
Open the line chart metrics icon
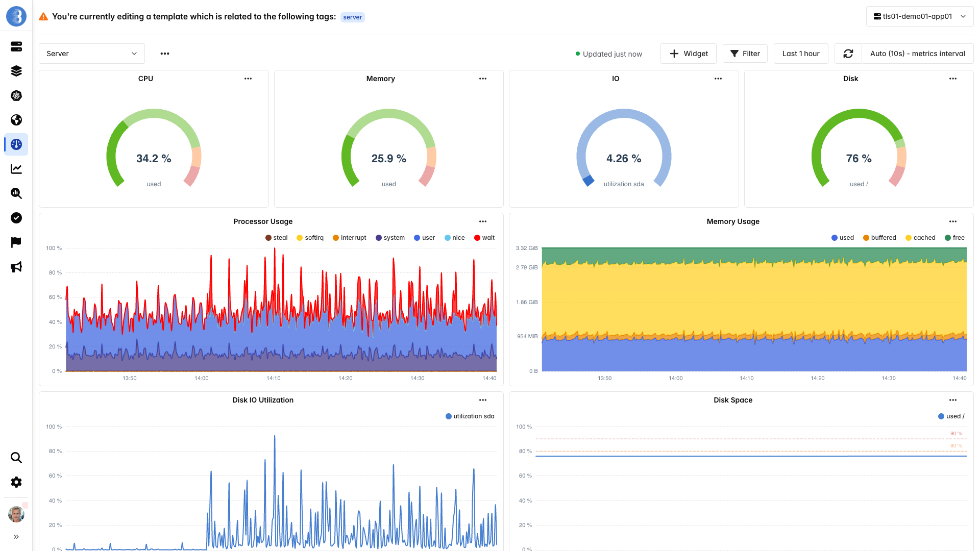click(16, 169)
